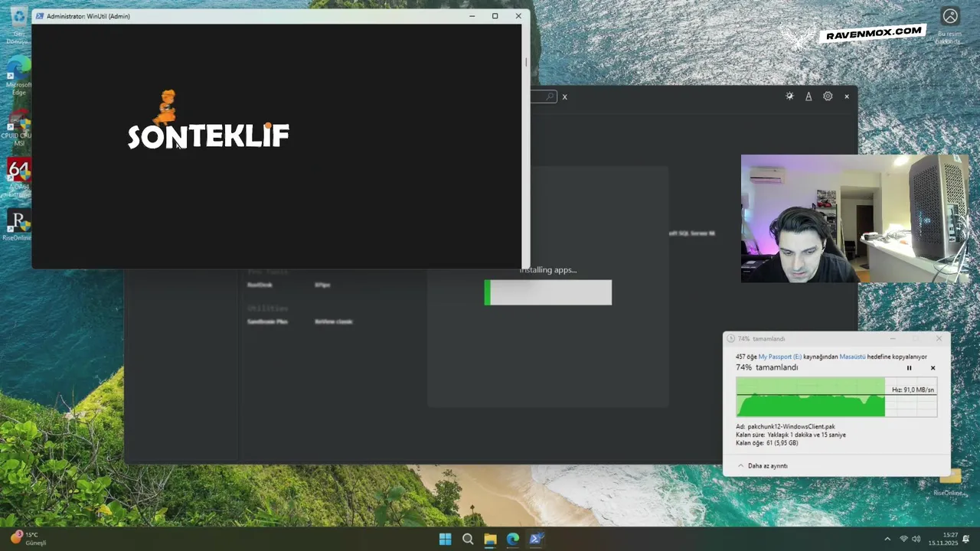Open the My Passport (E:) source link

coord(780,357)
